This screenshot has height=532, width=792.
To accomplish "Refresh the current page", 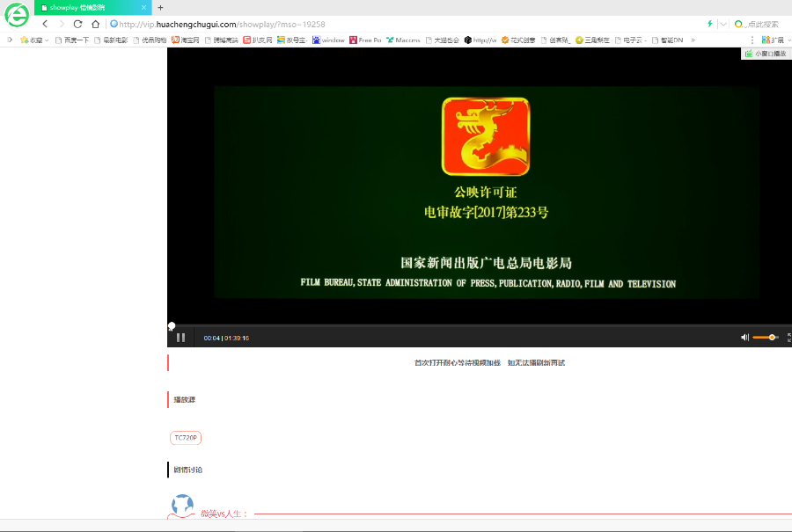I will tap(77, 25).
